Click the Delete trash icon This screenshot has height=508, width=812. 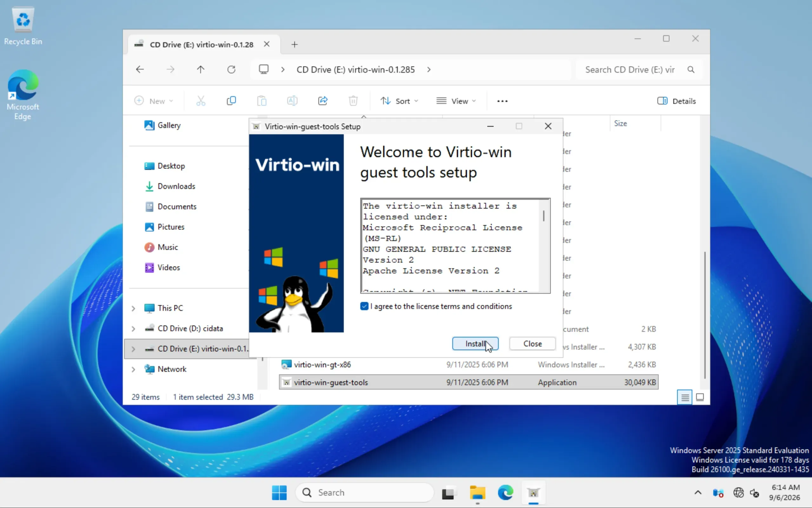point(353,101)
